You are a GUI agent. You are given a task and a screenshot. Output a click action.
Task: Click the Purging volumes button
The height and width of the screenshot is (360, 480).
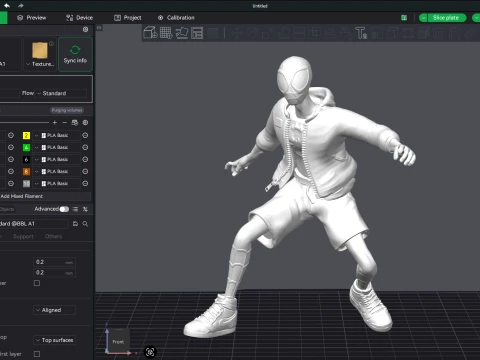click(67, 110)
